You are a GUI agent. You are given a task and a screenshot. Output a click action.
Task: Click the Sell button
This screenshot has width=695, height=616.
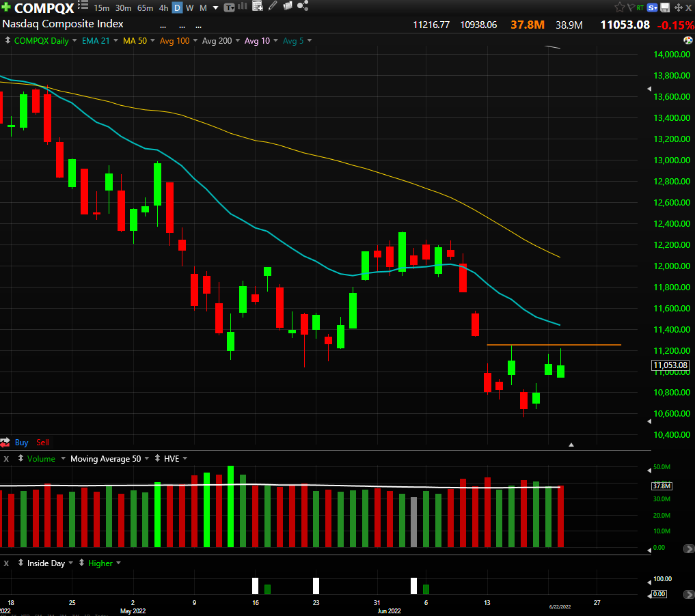coord(42,443)
